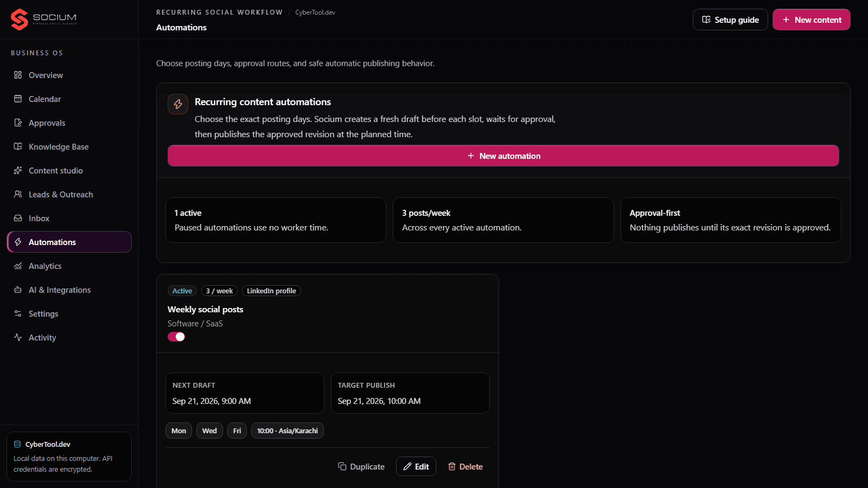
Task: Click the Leads & Outreach people icon
Action: tap(18, 194)
